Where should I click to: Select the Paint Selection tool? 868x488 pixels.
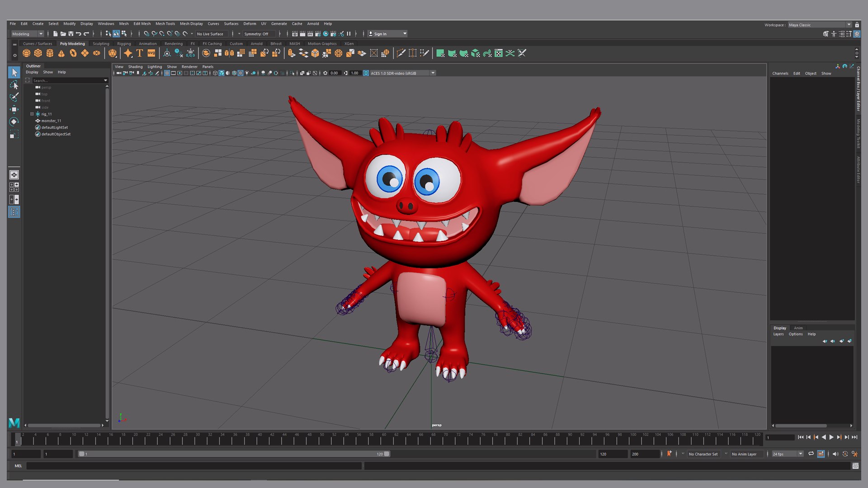pyautogui.click(x=14, y=97)
